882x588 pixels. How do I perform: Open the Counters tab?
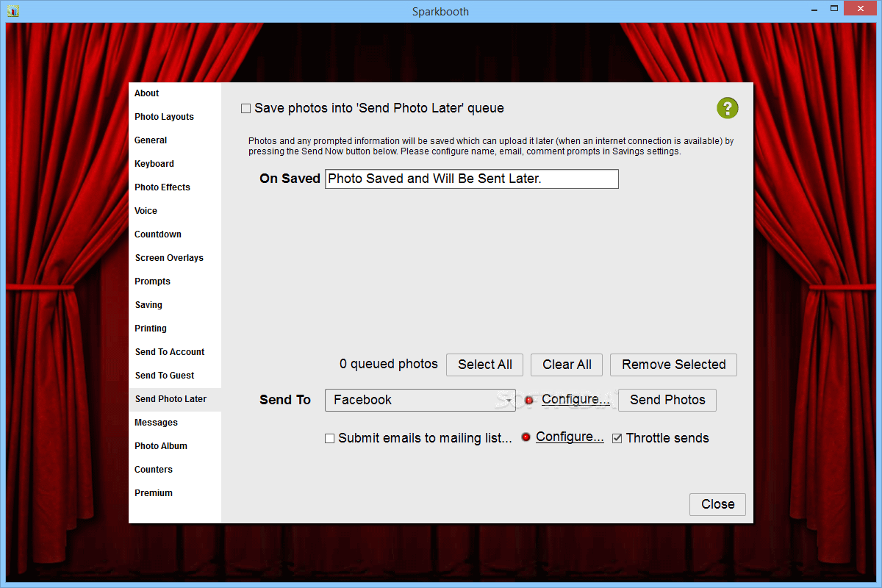pos(175,470)
